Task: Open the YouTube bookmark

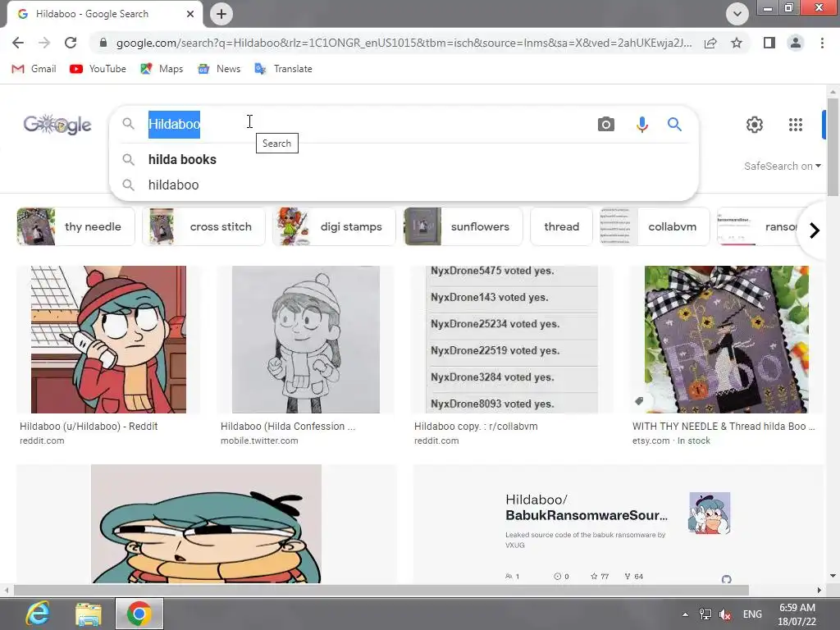Action: pos(98,69)
